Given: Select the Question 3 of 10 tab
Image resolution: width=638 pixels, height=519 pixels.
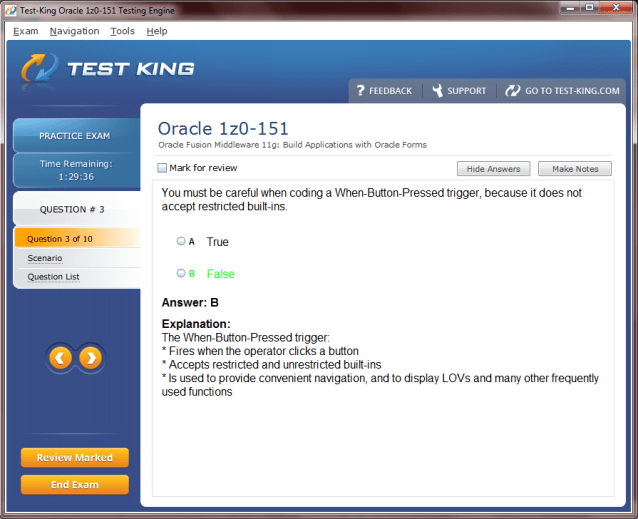Looking at the screenshot, I should click(x=77, y=238).
